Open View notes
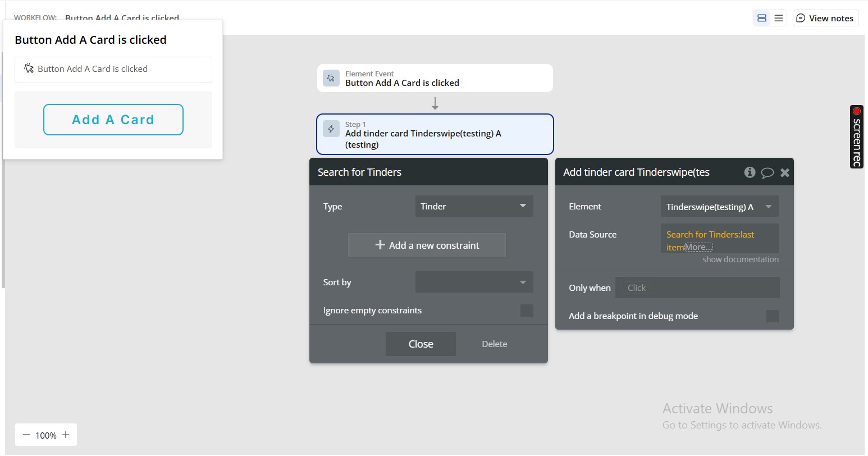 [825, 19]
